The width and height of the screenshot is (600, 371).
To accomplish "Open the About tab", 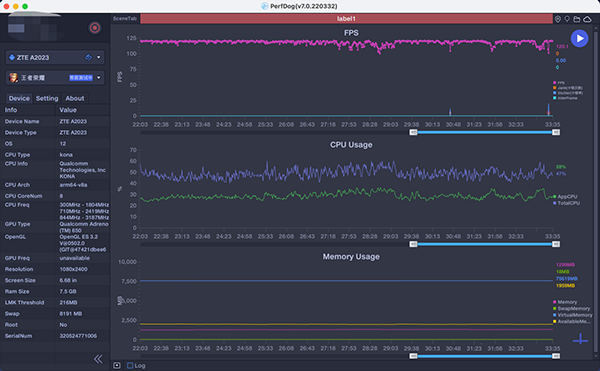I will (x=75, y=98).
